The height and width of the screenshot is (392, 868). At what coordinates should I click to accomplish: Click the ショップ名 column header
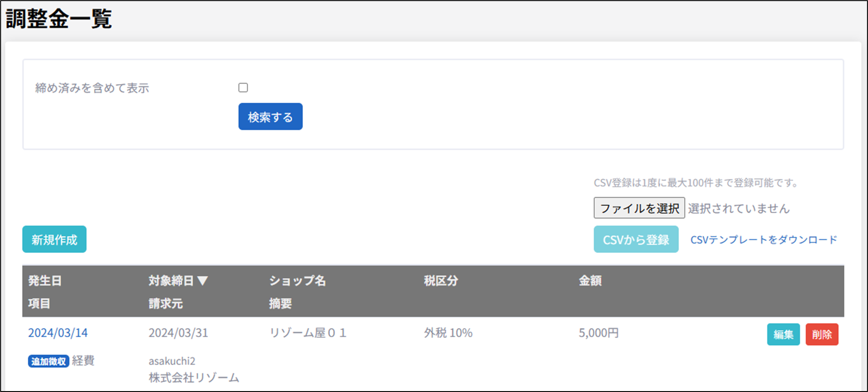[297, 281]
